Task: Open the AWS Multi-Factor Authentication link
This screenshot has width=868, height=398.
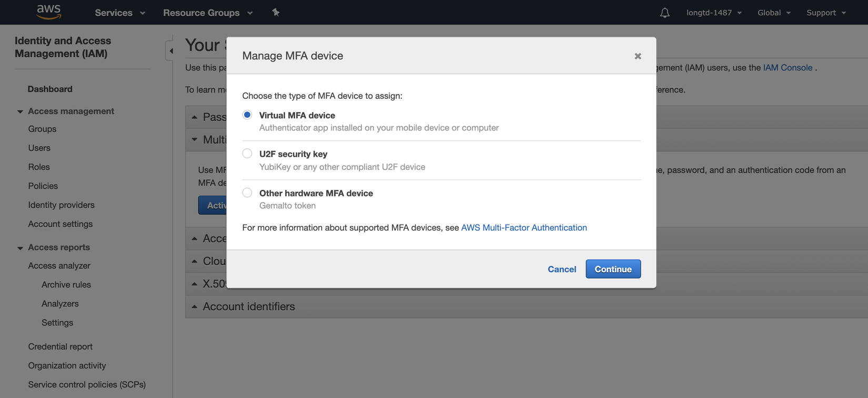Action: click(x=524, y=228)
